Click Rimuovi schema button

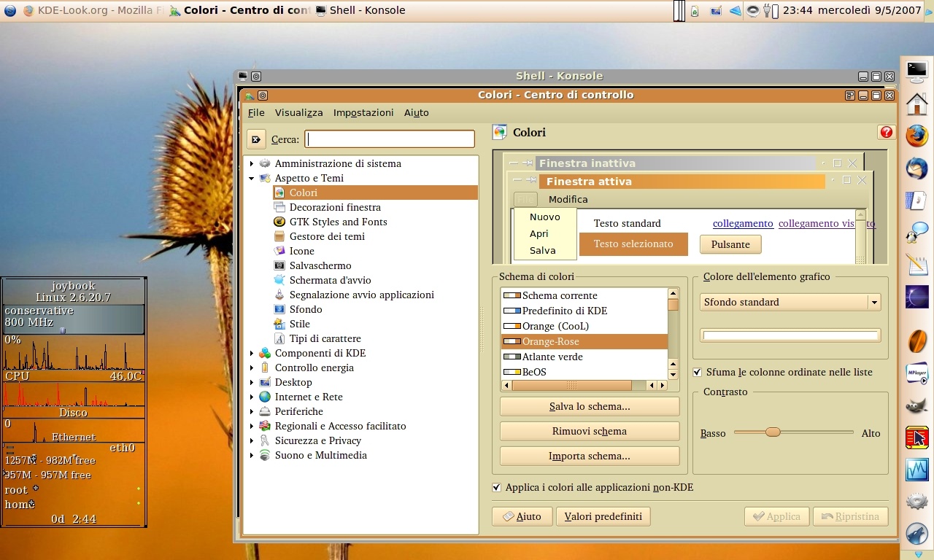click(590, 431)
